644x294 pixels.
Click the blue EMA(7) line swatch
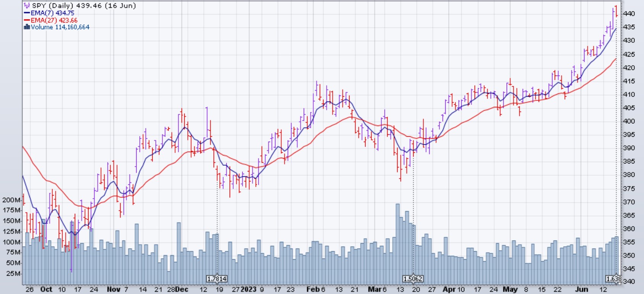27,13
